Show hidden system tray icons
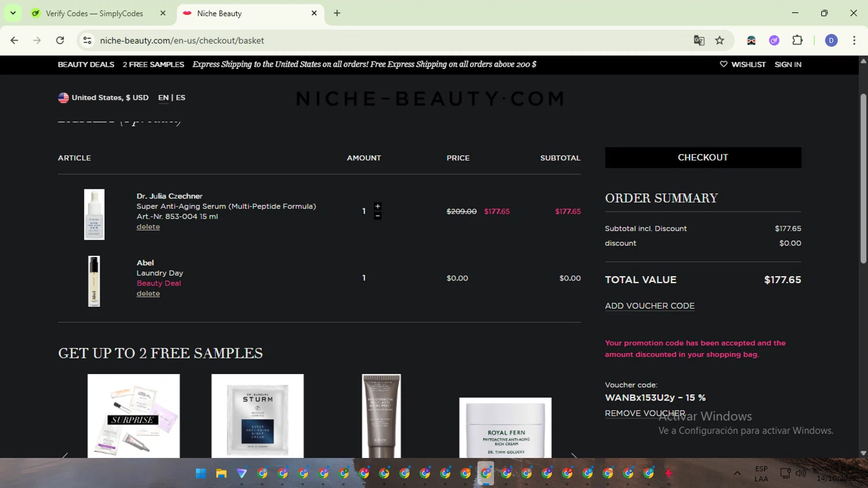868x488 pixels. coord(737,474)
